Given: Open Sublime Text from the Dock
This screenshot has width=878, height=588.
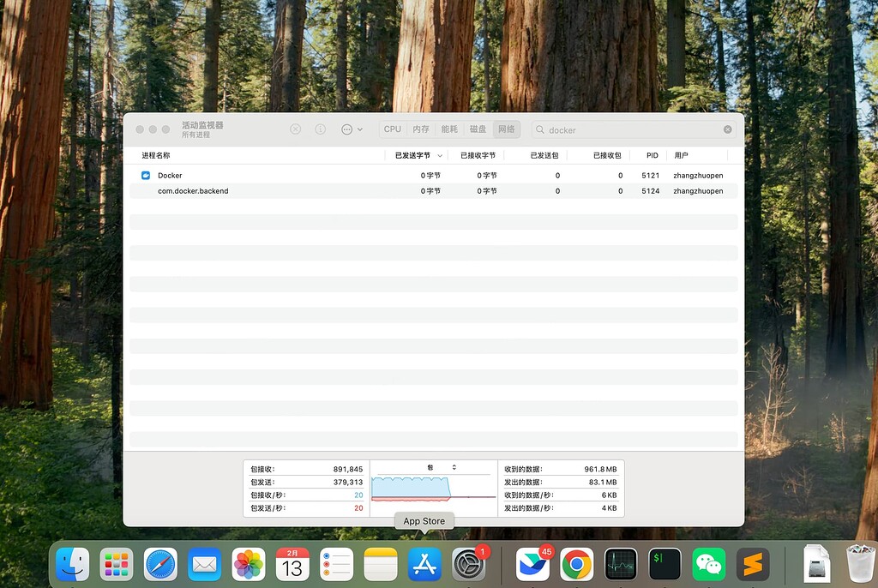Looking at the screenshot, I should [752, 563].
